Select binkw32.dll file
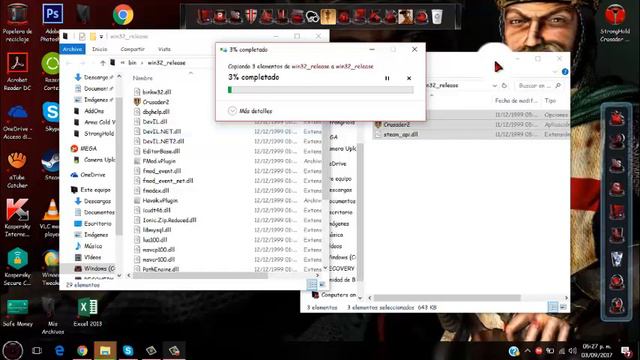The image size is (640, 360). pos(157,92)
